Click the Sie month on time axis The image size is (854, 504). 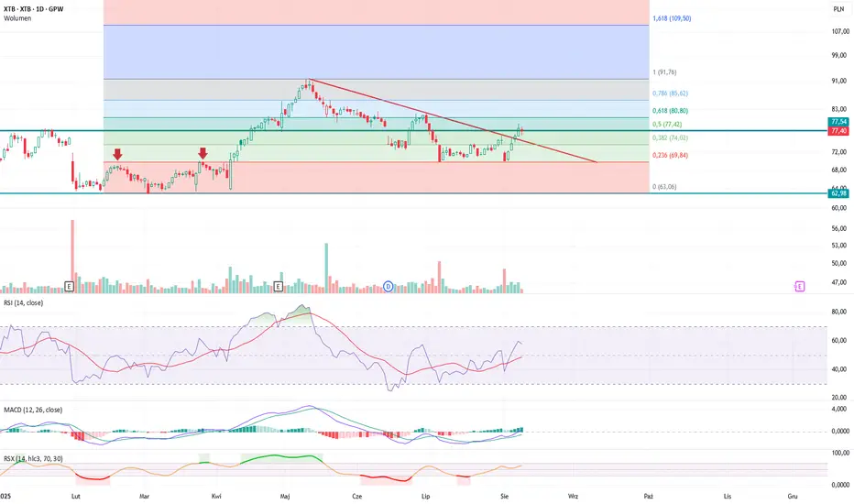(x=504, y=497)
